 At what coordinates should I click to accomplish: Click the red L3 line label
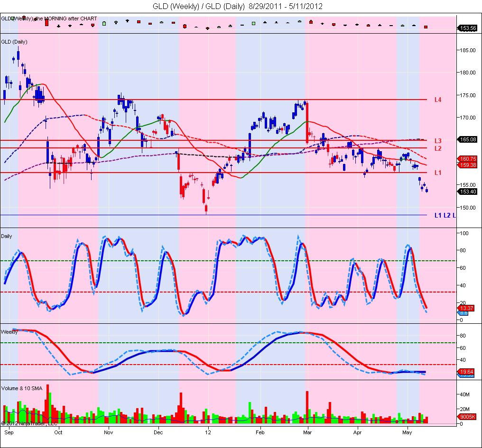438,141
